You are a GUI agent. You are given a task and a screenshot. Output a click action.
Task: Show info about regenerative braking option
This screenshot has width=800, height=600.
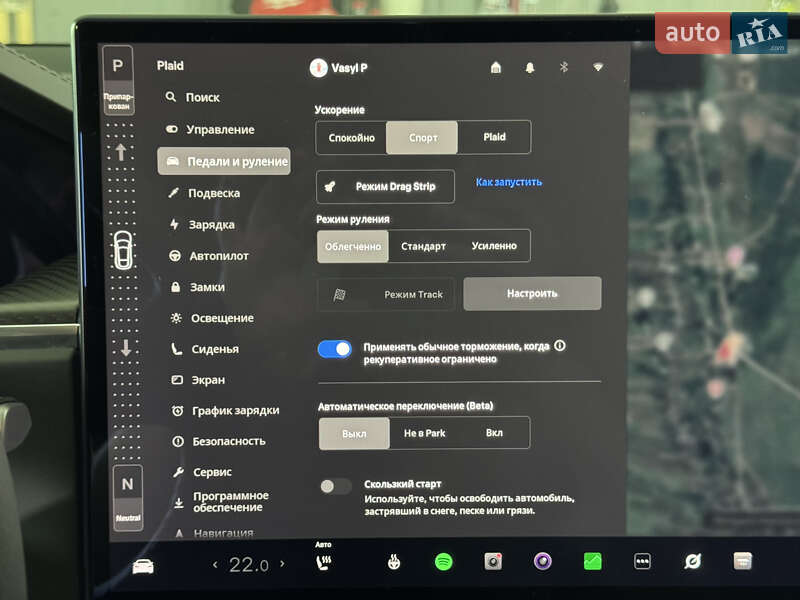point(560,346)
